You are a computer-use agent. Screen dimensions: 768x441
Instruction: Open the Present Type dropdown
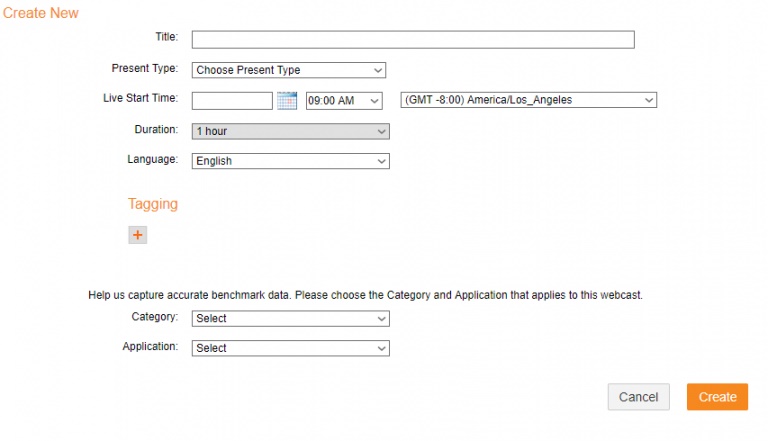click(x=289, y=70)
